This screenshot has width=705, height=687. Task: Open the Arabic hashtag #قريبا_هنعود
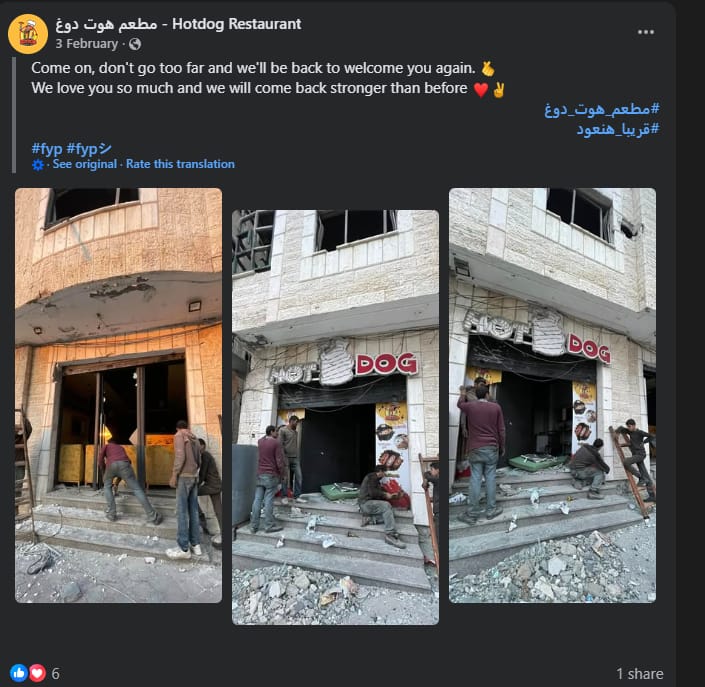(618, 129)
